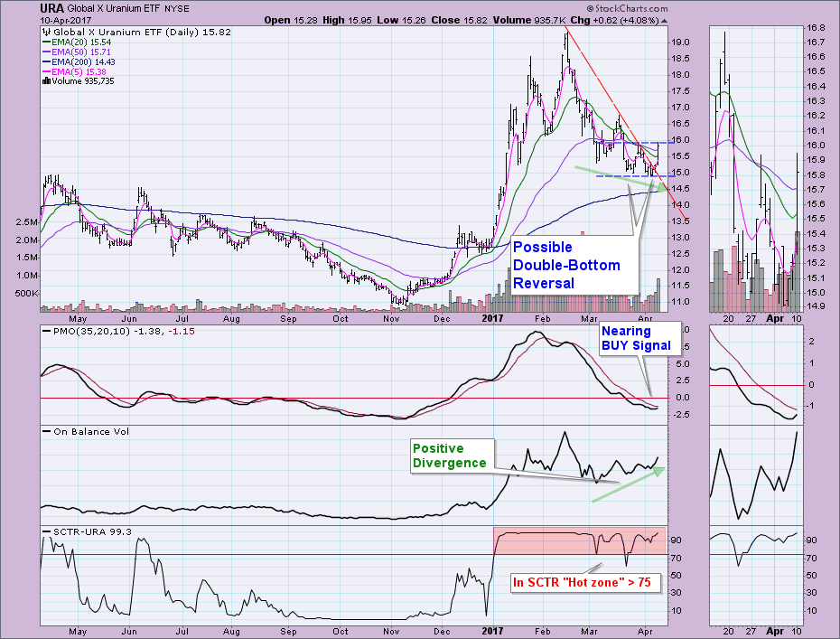Click the Volume 935,735 legend entry
This screenshot has width=840, height=639.
point(79,81)
